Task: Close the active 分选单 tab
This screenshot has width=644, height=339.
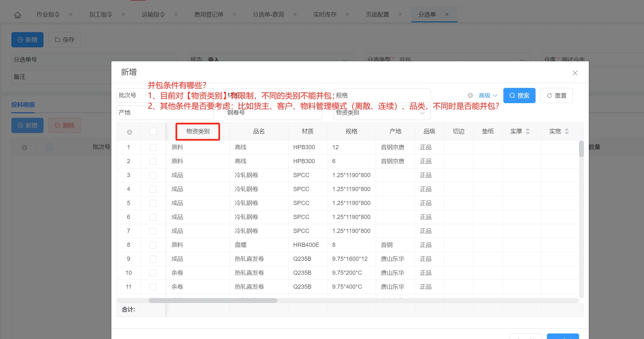Action: click(447, 14)
